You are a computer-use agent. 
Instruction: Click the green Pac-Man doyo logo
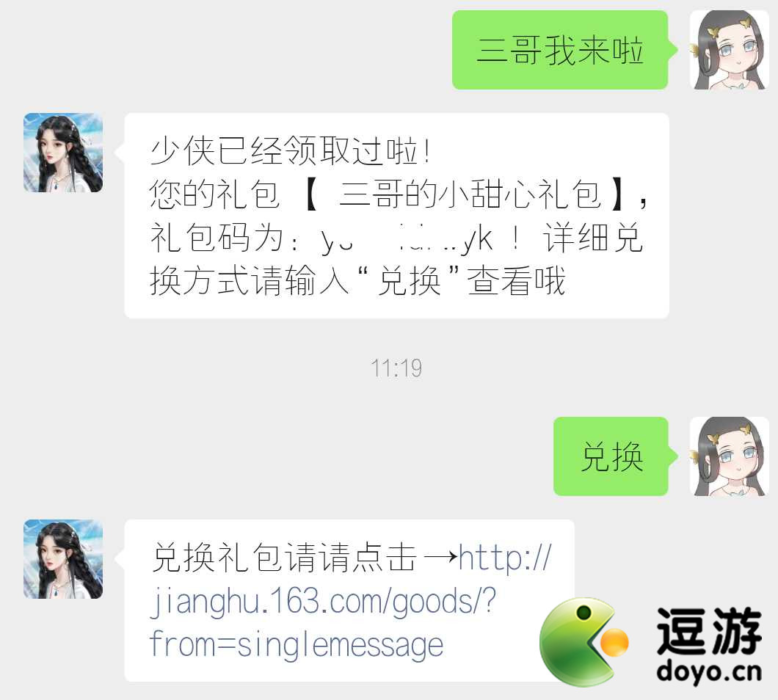tap(584, 641)
